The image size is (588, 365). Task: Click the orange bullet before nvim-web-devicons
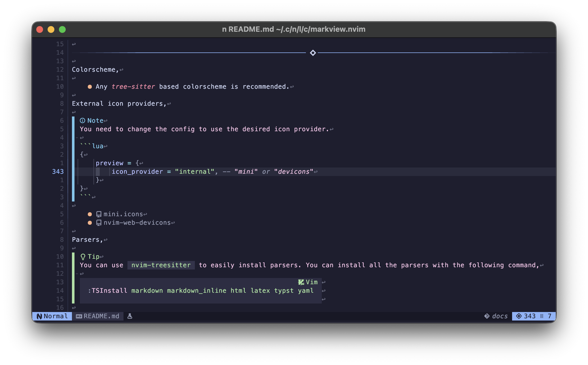[90, 223]
